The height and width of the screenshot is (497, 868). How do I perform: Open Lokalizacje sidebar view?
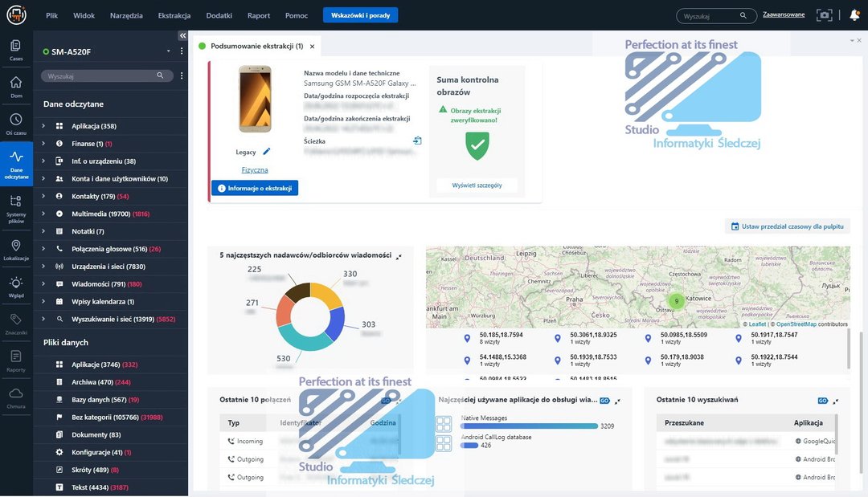[x=16, y=250]
